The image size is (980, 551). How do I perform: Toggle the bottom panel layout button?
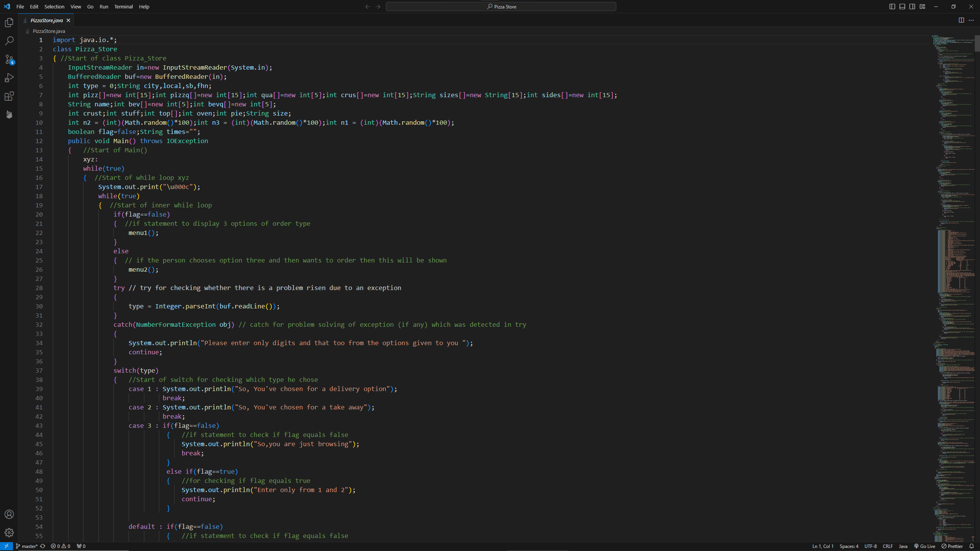[902, 7]
